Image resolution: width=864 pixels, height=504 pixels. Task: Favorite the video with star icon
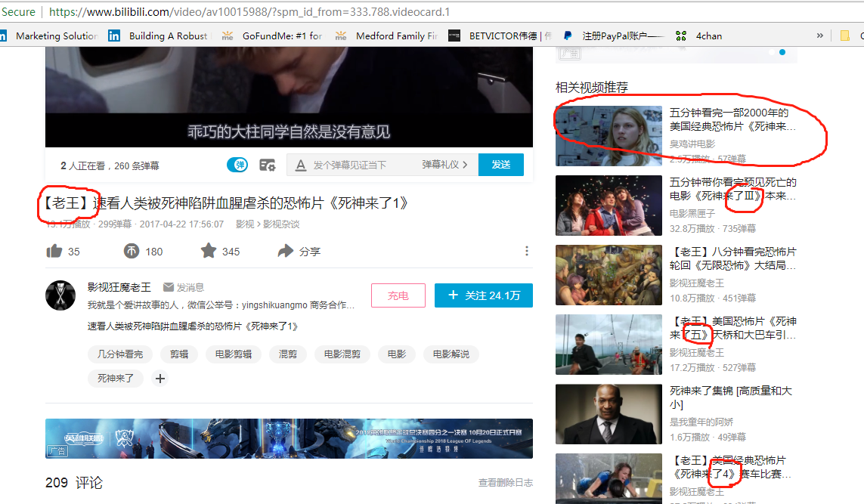point(209,251)
